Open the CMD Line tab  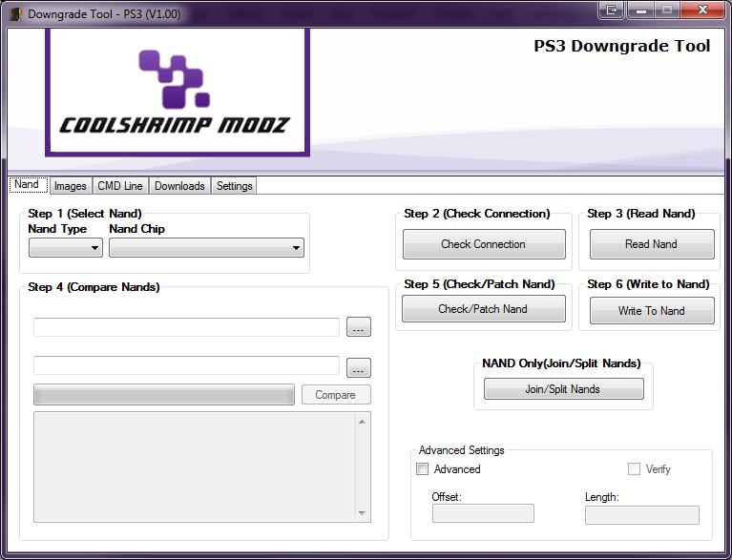(120, 186)
